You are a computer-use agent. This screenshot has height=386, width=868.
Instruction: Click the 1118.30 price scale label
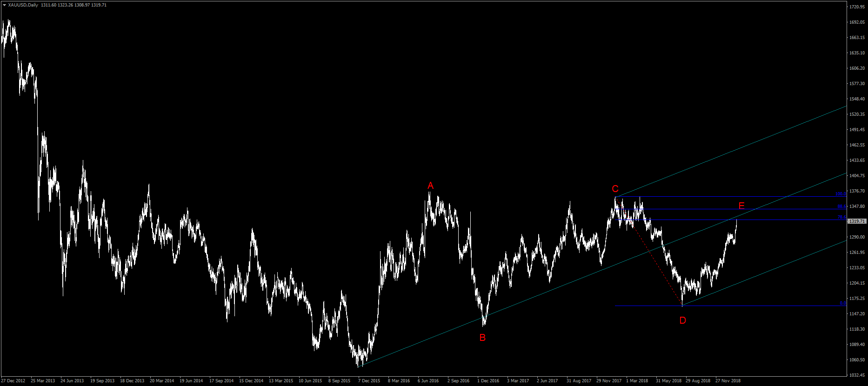pyautogui.click(x=857, y=329)
